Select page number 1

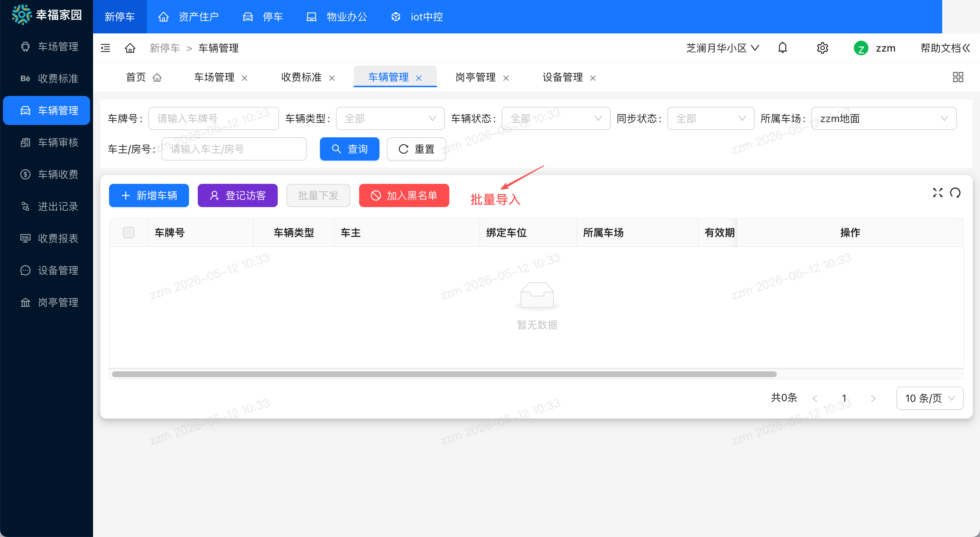(x=844, y=398)
